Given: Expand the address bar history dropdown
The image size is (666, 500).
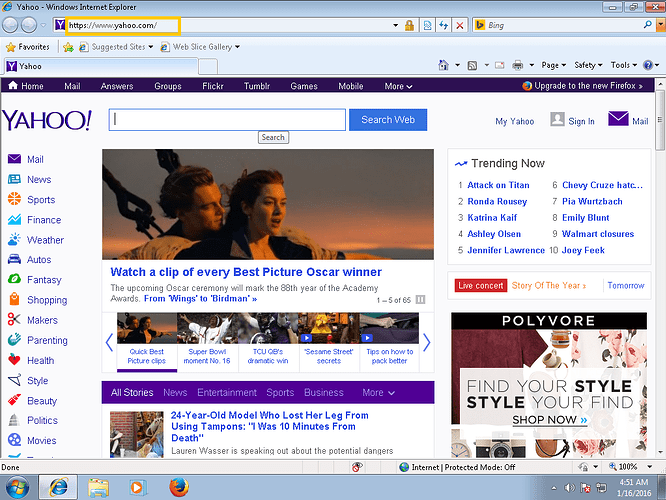Looking at the screenshot, I should [395, 25].
